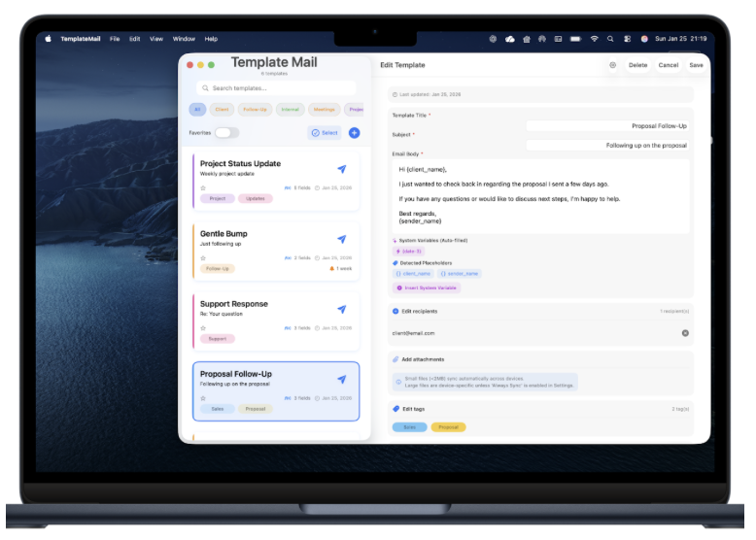Toggle the Favorites switch
This screenshot has height=540, width=756.
click(226, 133)
